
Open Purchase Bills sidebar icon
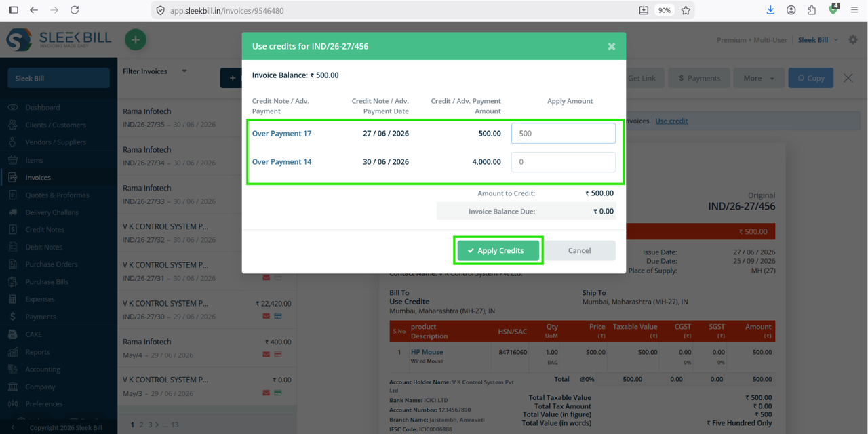(x=13, y=282)
